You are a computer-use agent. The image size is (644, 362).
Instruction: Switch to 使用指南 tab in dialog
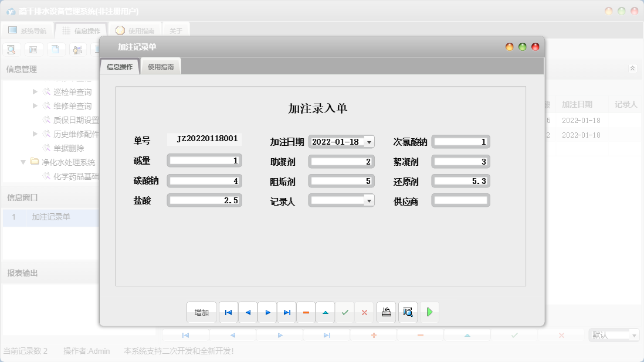tap(161, 67)
